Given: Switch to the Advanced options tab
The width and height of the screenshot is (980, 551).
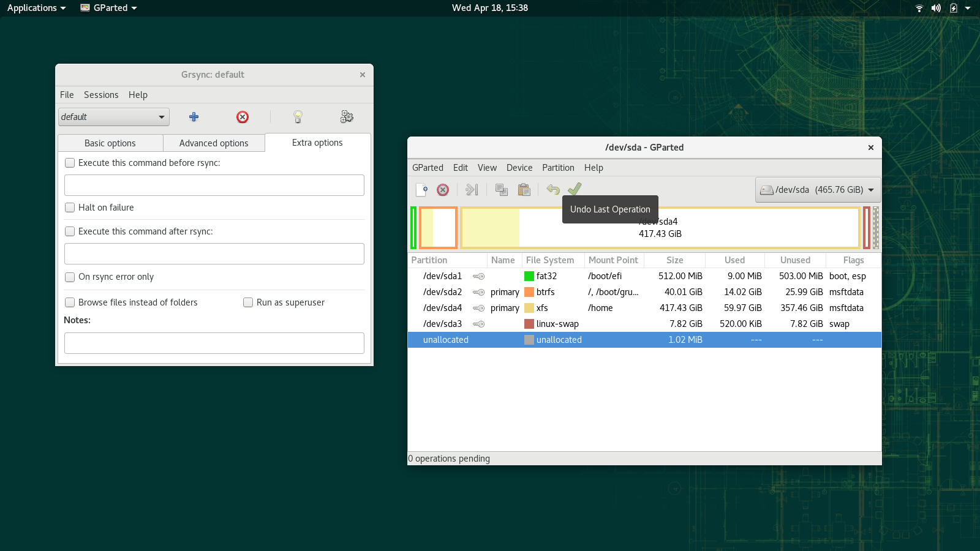Looking at the screenshot, I should (x=214, y=143).
